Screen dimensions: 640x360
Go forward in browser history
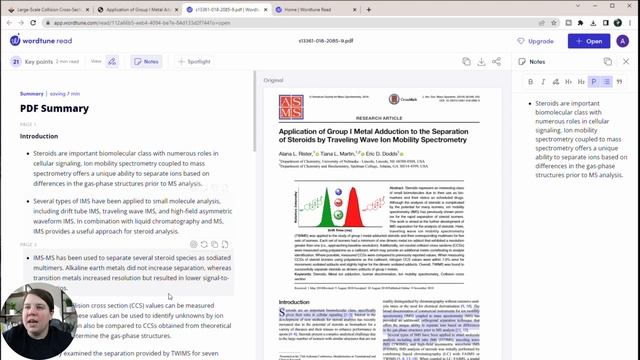coord(21,23)
